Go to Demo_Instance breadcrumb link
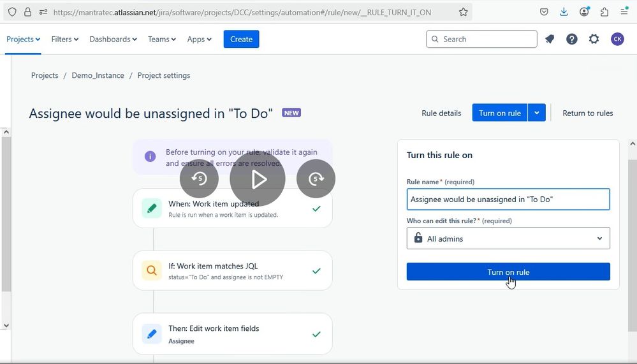 point(98,76)
